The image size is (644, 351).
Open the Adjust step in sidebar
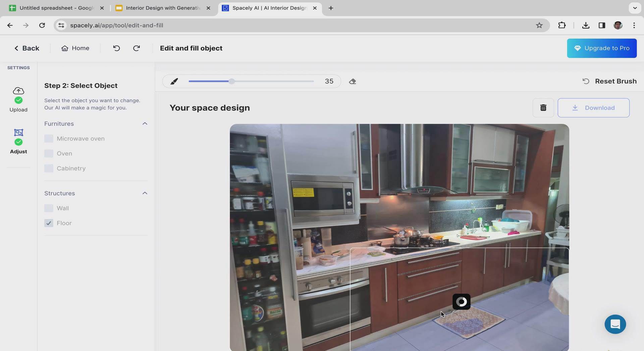(18, 141)
